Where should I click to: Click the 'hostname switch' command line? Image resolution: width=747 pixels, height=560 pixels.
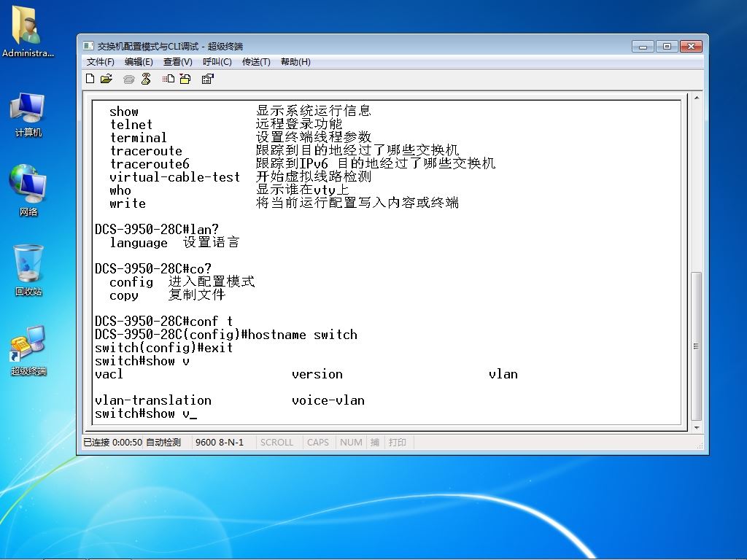226,335
